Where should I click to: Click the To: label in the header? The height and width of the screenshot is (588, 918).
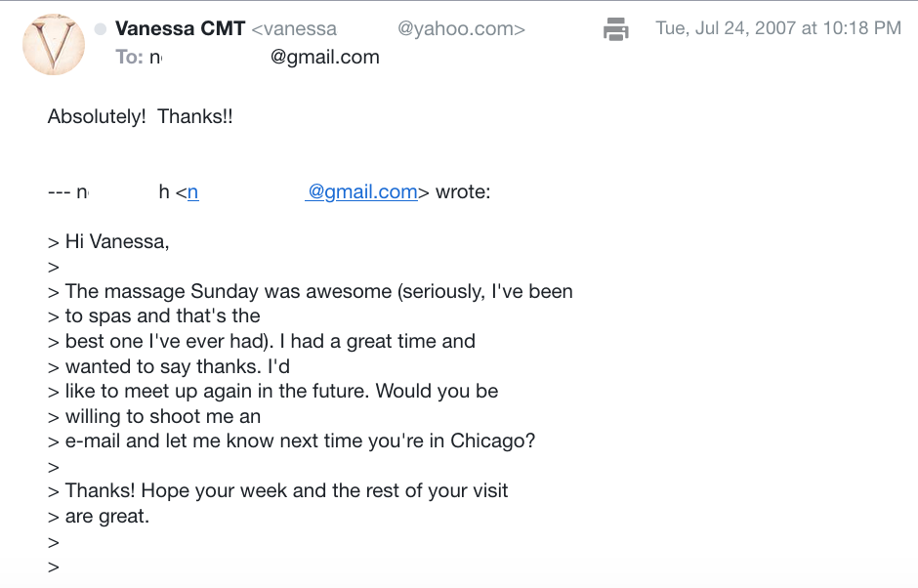pyautogui.click(x=129, y=57)
